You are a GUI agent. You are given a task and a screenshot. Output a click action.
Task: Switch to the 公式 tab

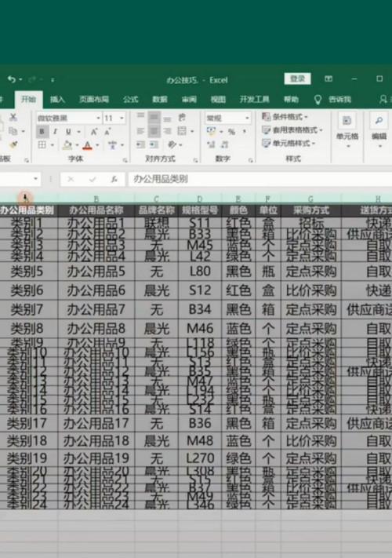click(x=130, y=100)
